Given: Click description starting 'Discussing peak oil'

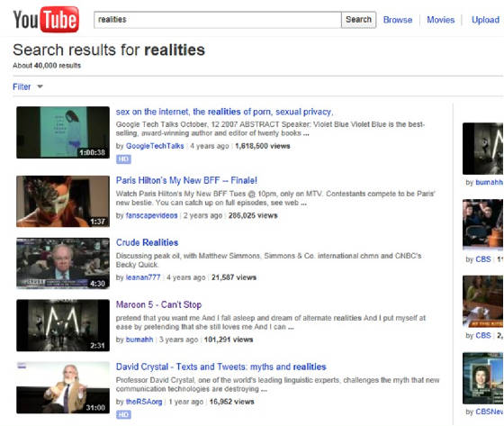Looking at the screenshot, I should 269,260.
